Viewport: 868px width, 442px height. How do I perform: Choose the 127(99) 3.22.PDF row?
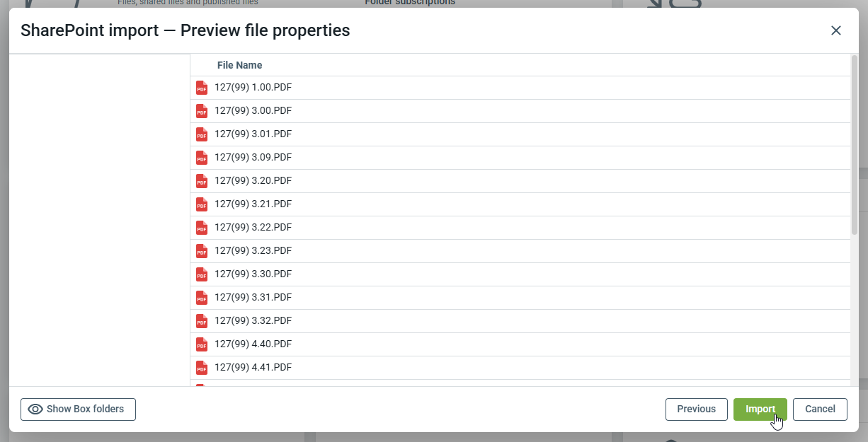[x=253, y=228]
